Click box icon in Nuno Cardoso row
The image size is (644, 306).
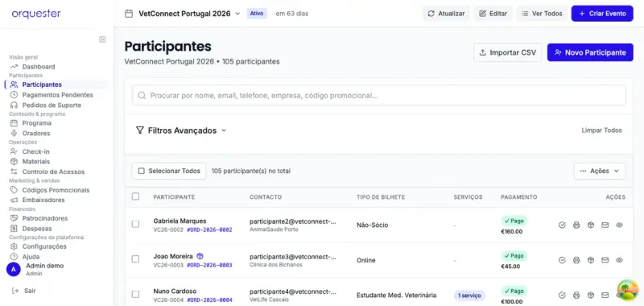(590, 296)
